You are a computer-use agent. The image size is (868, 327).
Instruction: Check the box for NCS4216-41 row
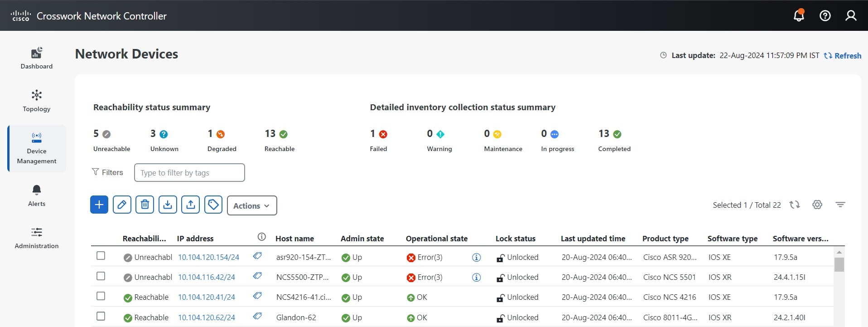(101, 296)
